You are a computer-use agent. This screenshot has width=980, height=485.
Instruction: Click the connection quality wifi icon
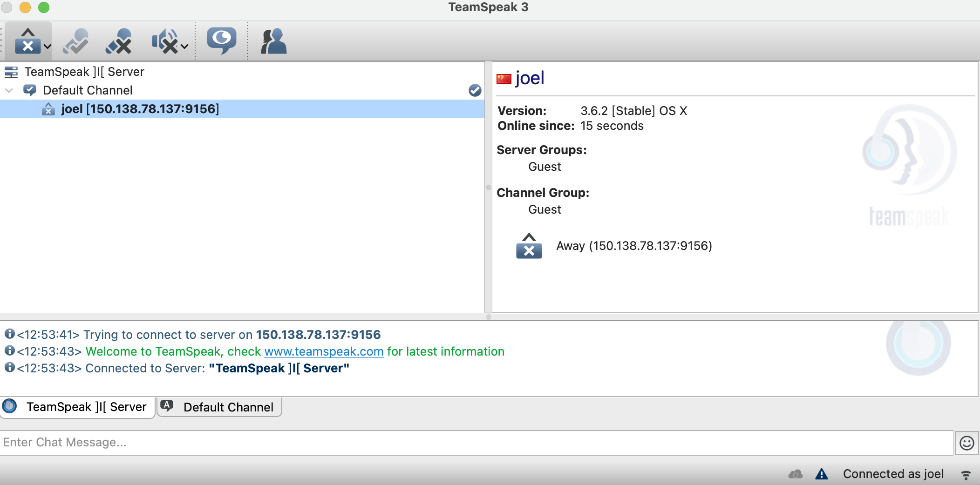pyautogui.click(x=966, y=475)
